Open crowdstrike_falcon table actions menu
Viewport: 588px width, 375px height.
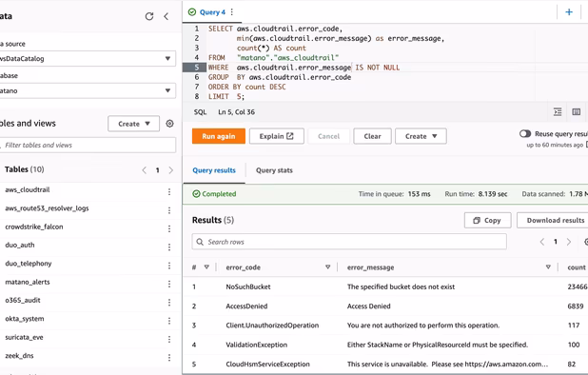coord(169,228)
